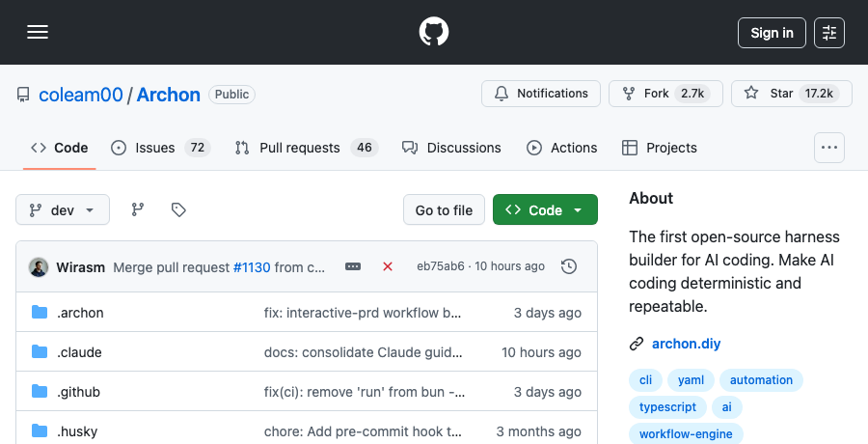This screenshot has height=444, width=868.
Task: Click the Issues count badge 72
Action: pos(198,148)
